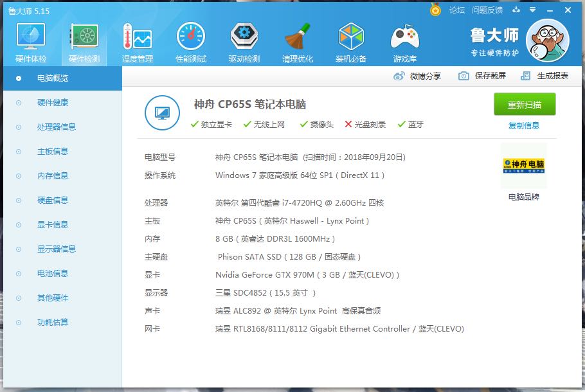
Task: Launch 性能测试 performance test gauge icon
Action: pyautogui.click(x=191, y=42)
